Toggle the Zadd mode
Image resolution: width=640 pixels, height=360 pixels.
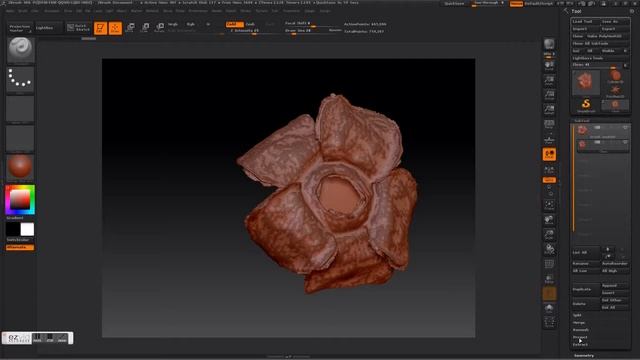pos(234,24)
